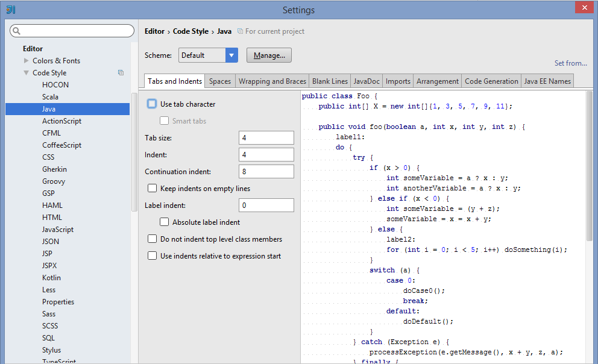Select JavaScript code style
The height and width of the screenshot is (364, 598).
pos(58,230)
